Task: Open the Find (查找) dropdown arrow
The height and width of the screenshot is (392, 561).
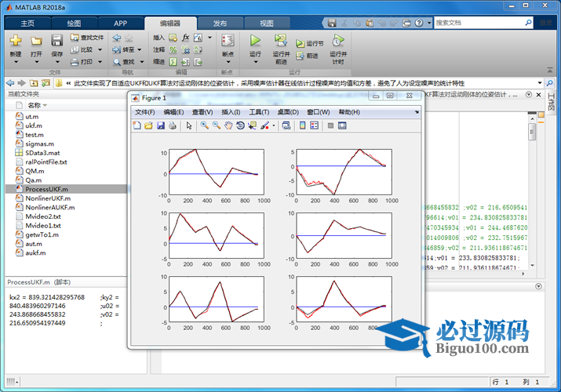Action: (x=142, y=62)
